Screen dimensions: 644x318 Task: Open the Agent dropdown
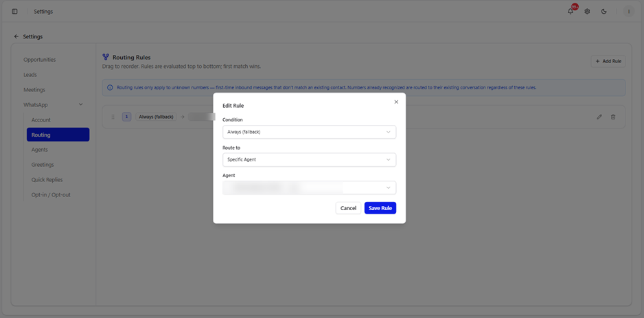coord(309,188)
